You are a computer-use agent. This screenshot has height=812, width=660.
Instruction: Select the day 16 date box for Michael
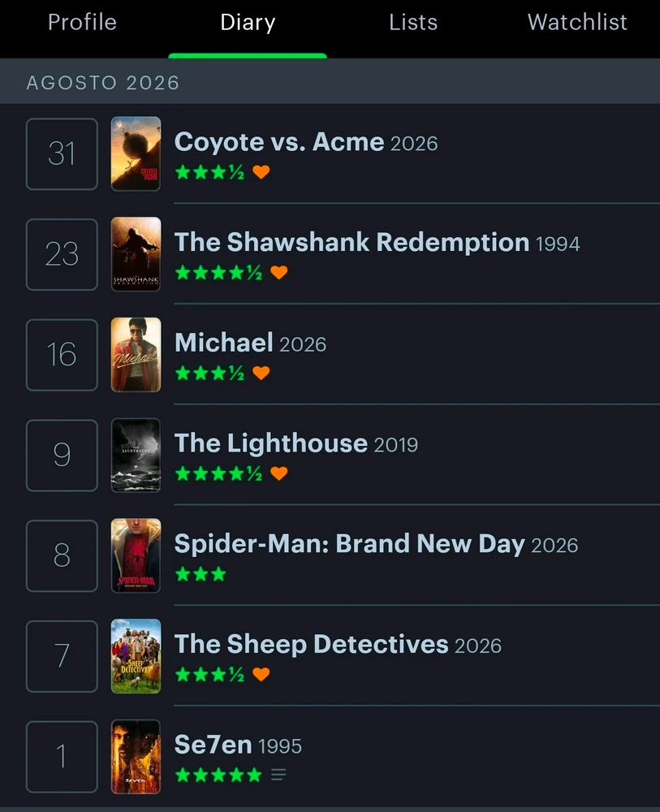click(x=63, y=355)
